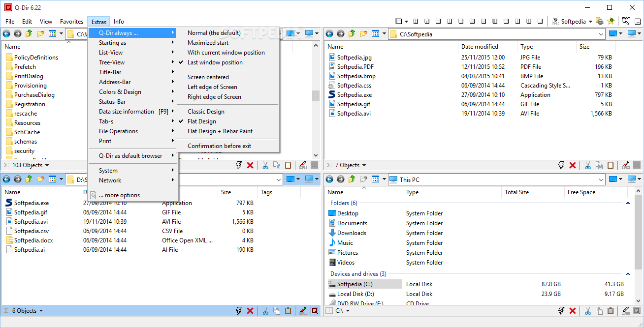Screen dimensions: 644x328
Task: Select the Prefetch folder in top-left pane
Action: point(25,67)
